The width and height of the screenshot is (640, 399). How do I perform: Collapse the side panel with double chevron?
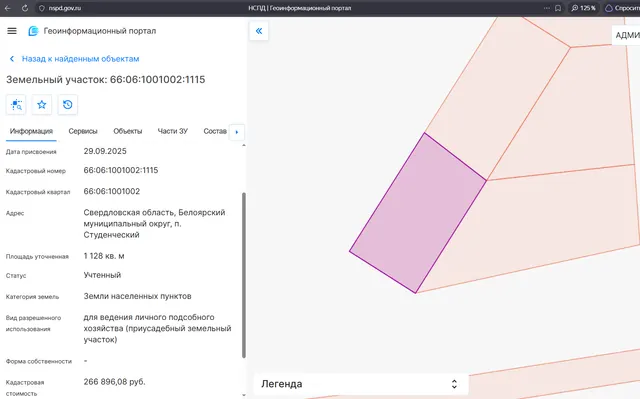pos(259,31)
